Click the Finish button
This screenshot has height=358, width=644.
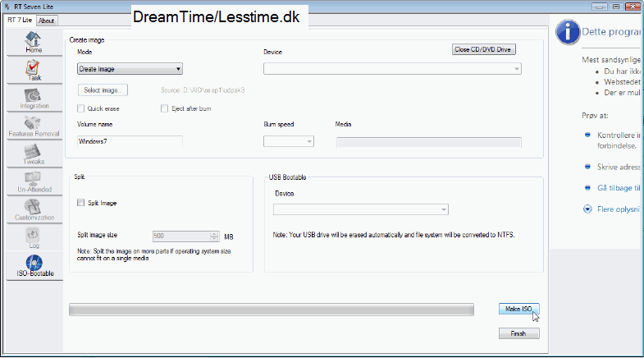pyautogui.click(x=518, y=333)
